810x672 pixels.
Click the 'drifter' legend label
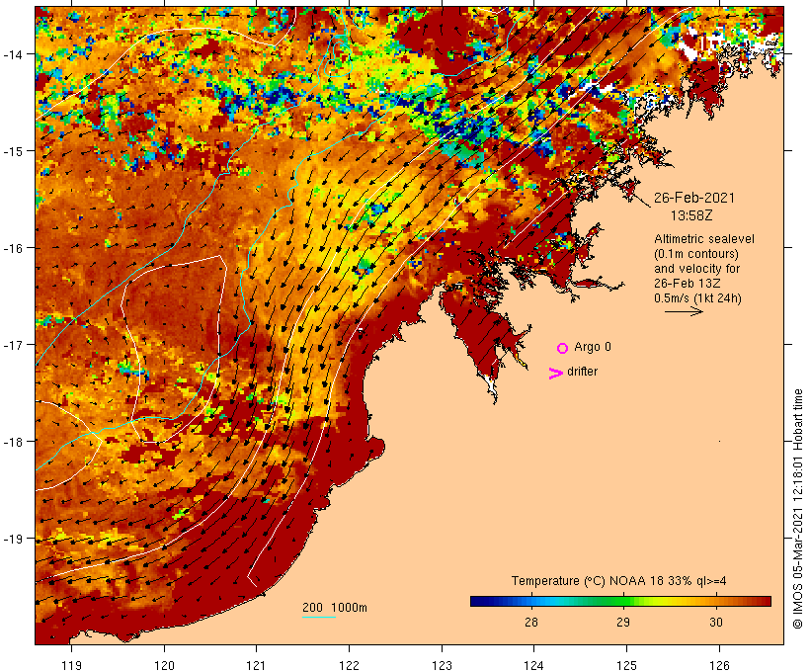pyautogui.click(x=582, y=372)
